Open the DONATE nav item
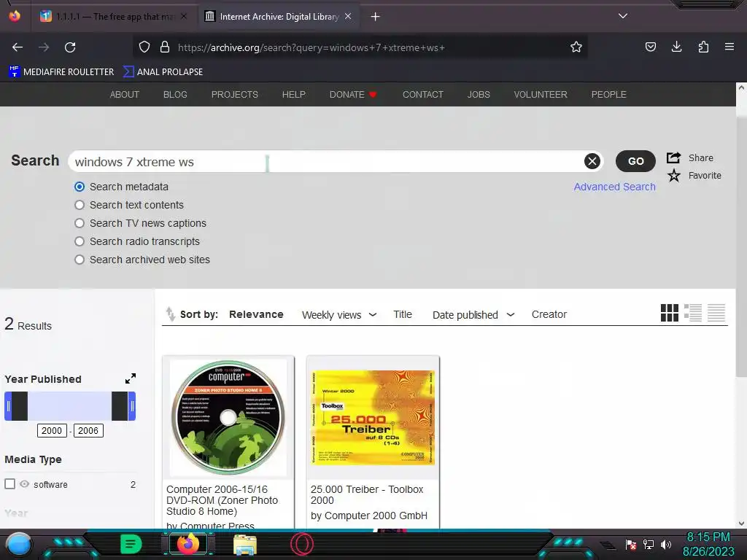The width and height of the screenshot is (747, 560). pos(353,94)
